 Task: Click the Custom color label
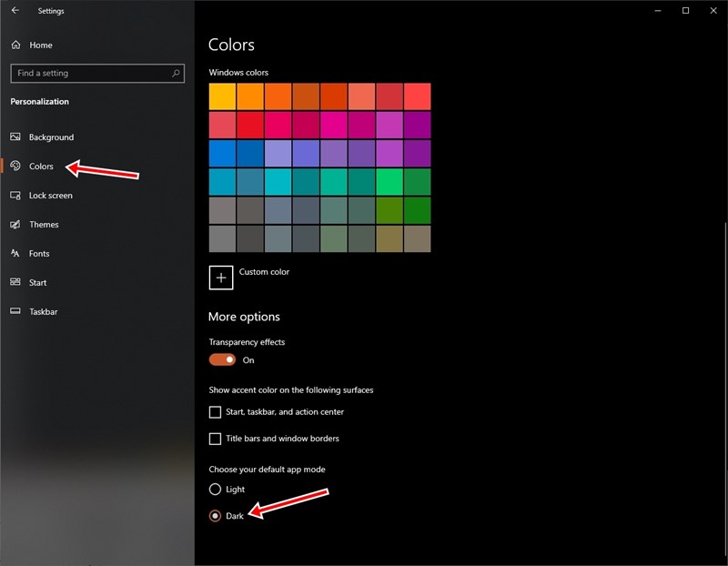coord(264,271)
